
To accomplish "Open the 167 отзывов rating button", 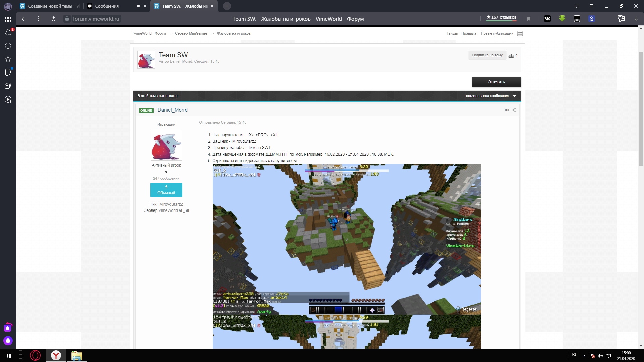I will 501,18.
